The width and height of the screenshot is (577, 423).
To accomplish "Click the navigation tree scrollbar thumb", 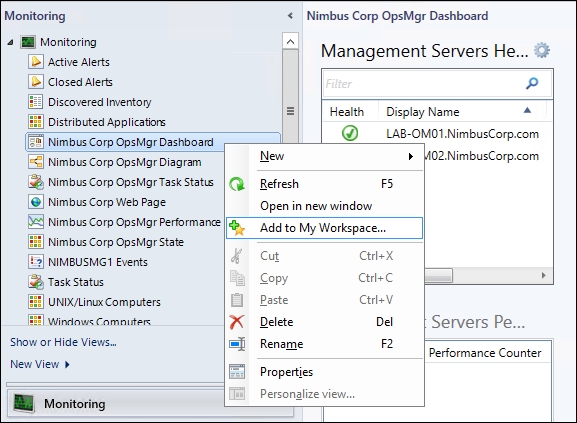I will click(290, 110).
